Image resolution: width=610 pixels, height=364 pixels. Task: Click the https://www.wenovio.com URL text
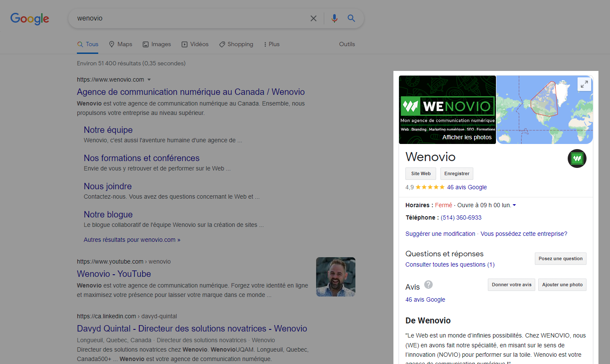pyautogui.click(x=110, y=79)
